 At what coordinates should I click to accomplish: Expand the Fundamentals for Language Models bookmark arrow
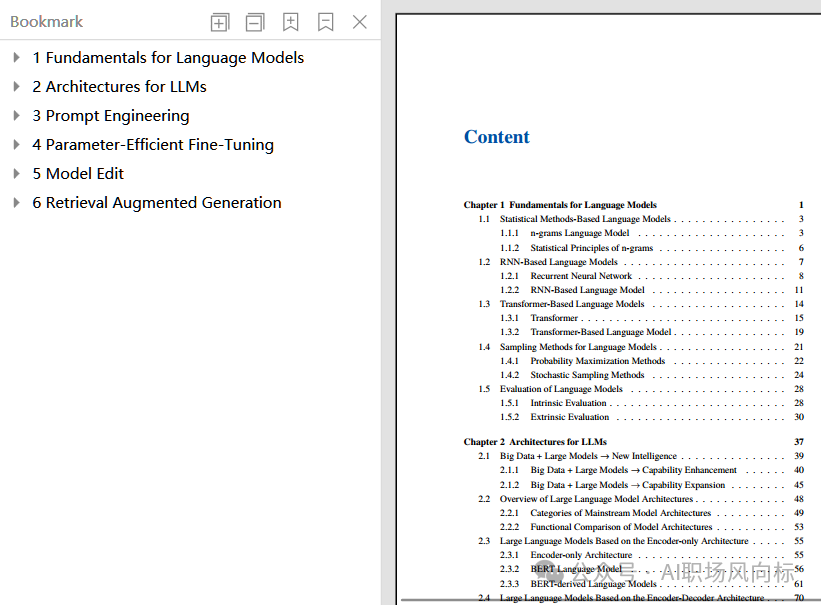pyautogui.click(x=16, y=58)
